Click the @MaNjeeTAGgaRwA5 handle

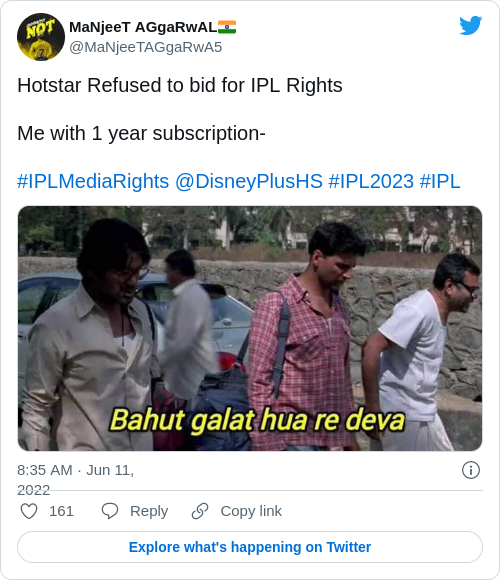(x=146, y=47)
